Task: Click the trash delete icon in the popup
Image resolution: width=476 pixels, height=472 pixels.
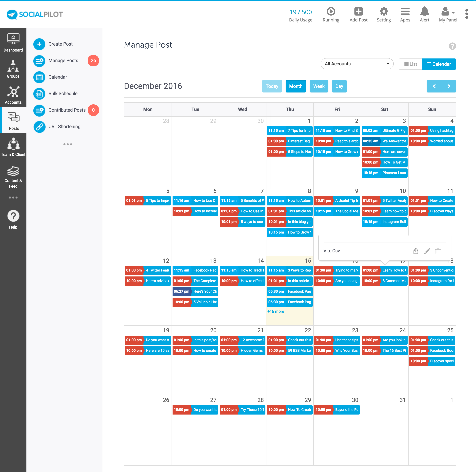Action: (438, 251)
